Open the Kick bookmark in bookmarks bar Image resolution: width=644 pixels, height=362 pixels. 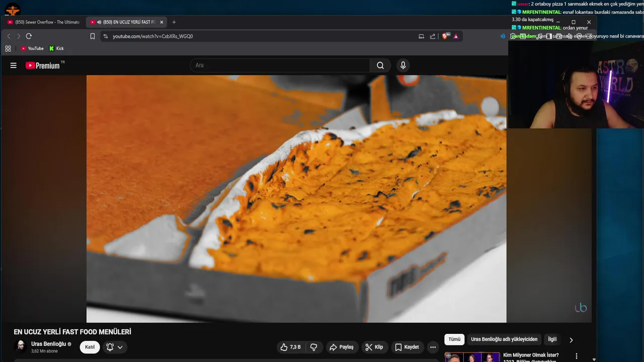[56, 48]
